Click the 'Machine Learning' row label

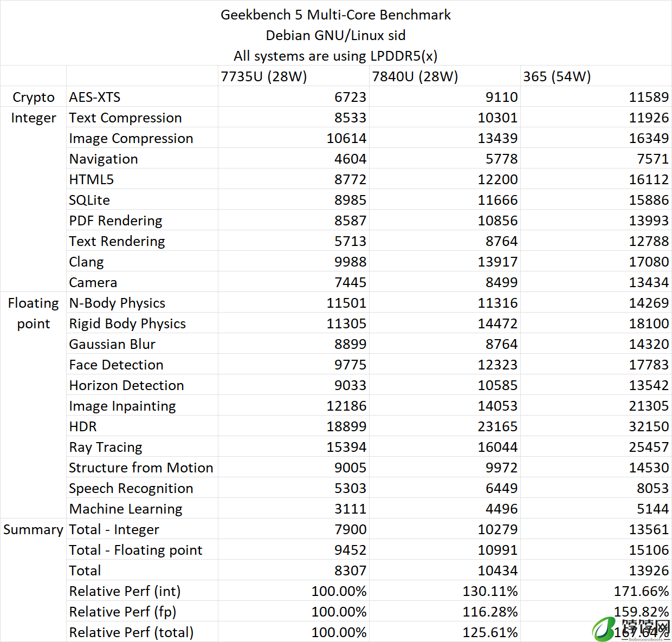[126, 509]
